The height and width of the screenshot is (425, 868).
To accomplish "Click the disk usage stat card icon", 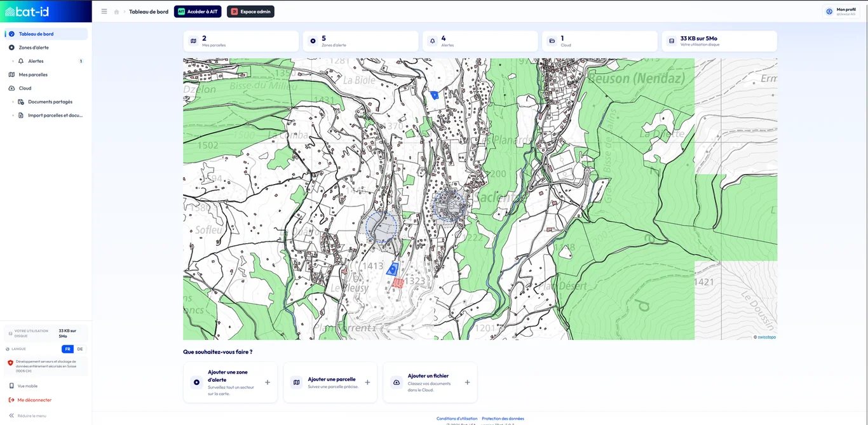I will point(671,41).
